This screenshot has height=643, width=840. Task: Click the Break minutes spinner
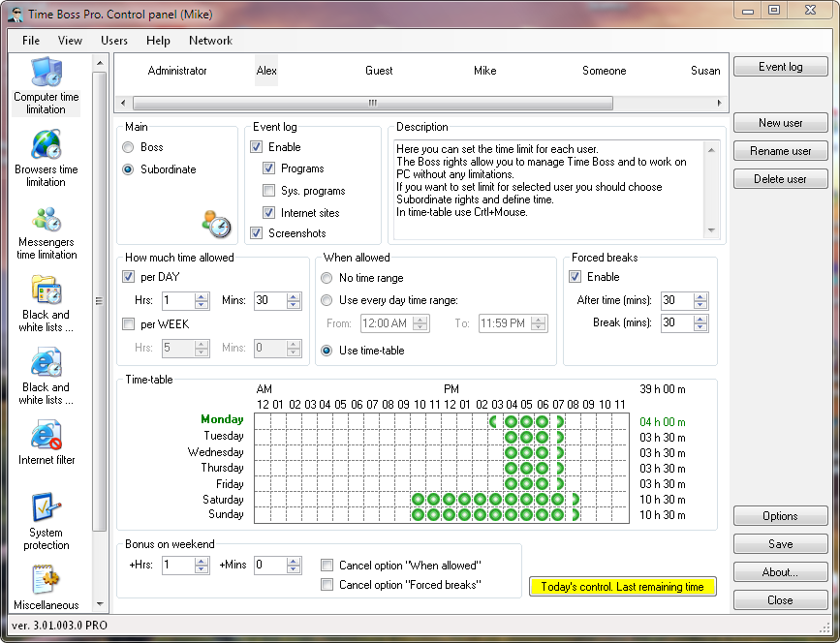click(x=700, y=323)
